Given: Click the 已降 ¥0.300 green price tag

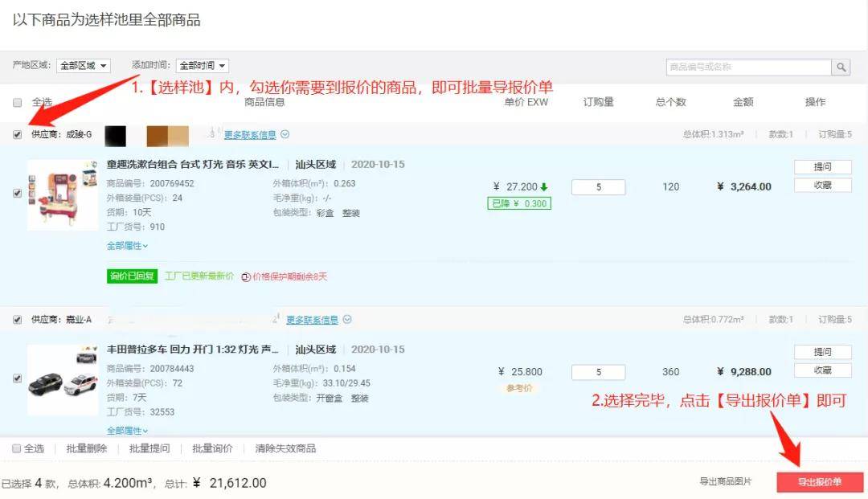Looking at the screenshot, I should [518, 203].
